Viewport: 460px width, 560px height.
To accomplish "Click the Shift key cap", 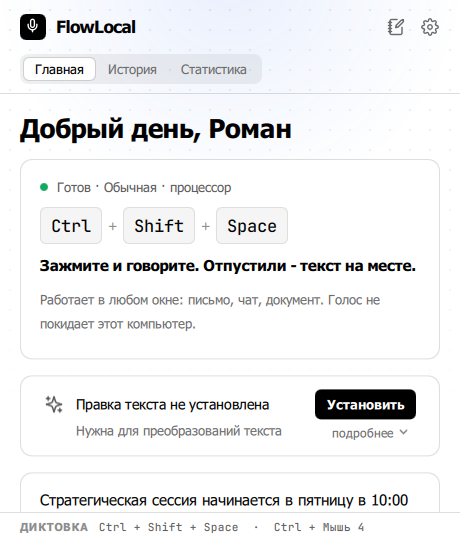I will coord(159,226).
